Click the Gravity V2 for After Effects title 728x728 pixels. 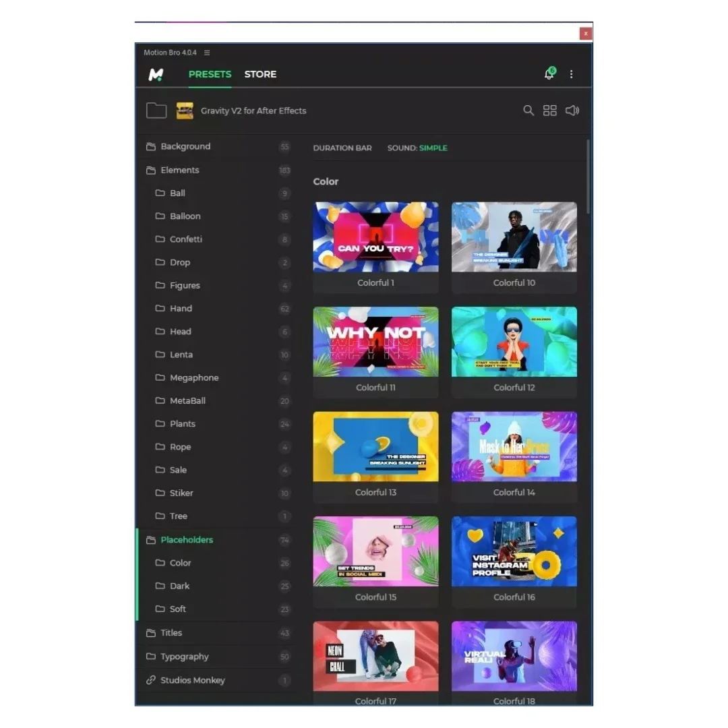point(253,111)
